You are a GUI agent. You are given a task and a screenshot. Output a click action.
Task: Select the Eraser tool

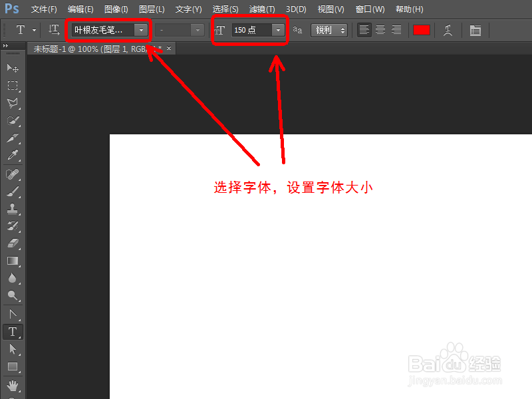click(13, 243)
